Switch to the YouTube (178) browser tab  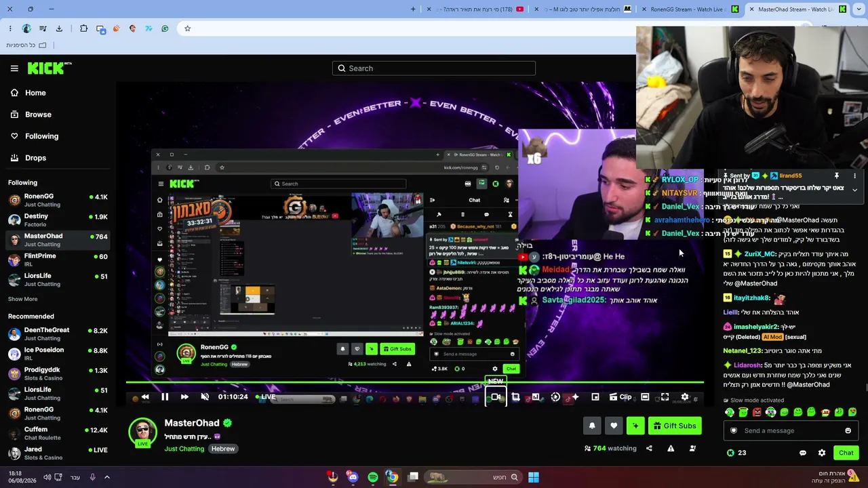tap(475, 9)
